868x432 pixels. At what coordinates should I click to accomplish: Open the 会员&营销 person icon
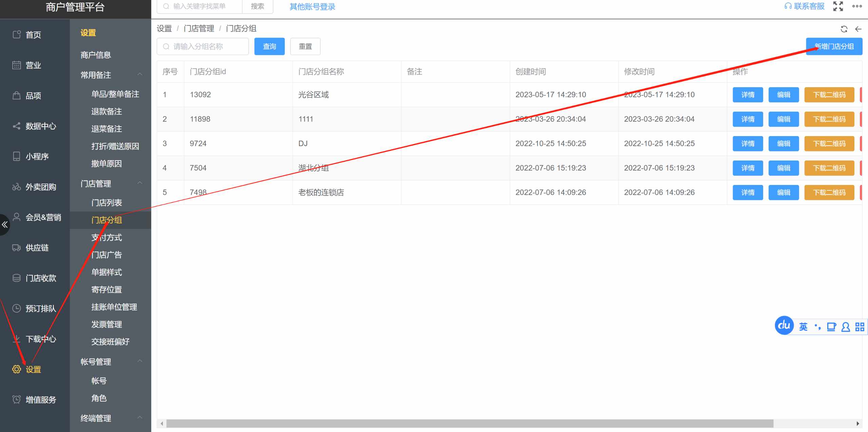[17, 217]
